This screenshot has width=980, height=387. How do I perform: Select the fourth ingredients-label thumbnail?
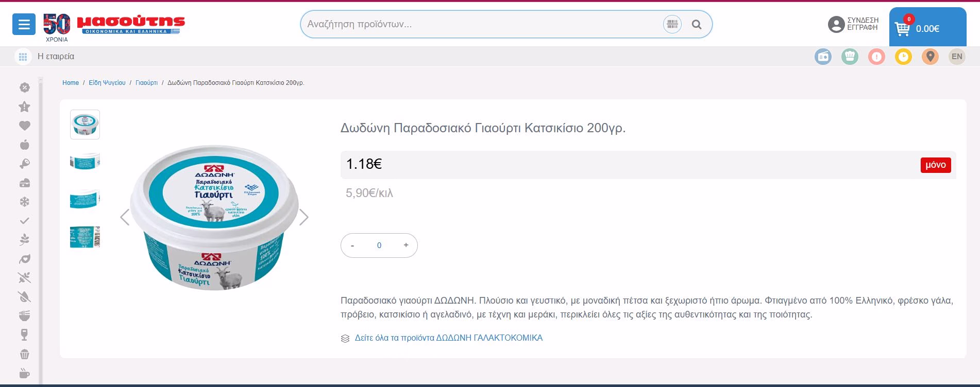[85, 237]
